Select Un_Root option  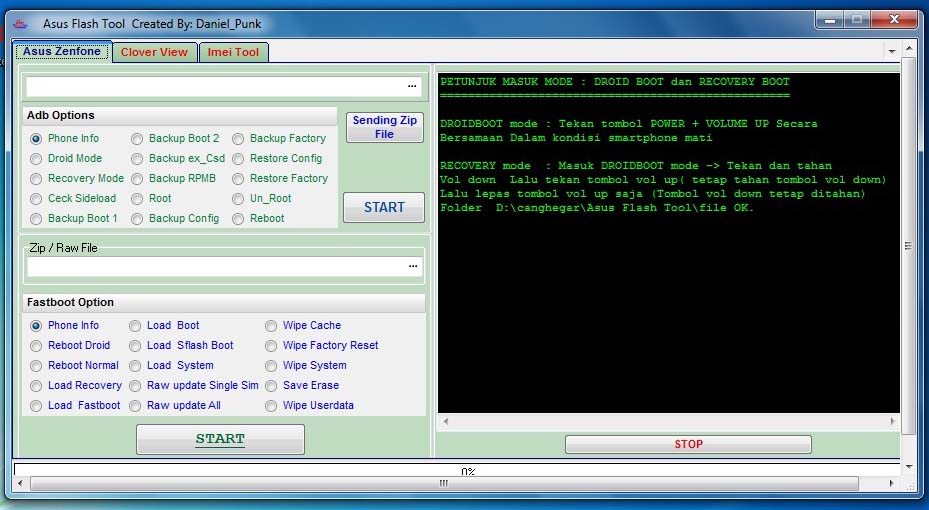pyautogui.click(x=238, y=199)
